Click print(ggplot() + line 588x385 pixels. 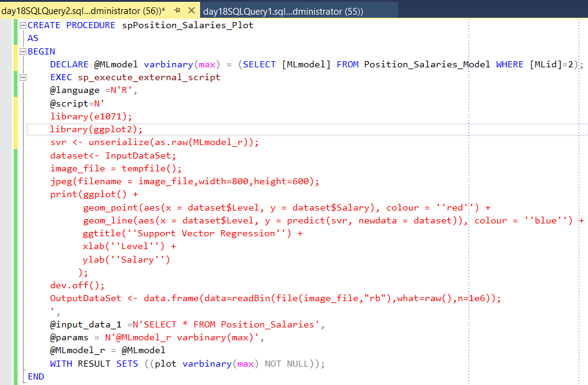(x=94, y=195)
